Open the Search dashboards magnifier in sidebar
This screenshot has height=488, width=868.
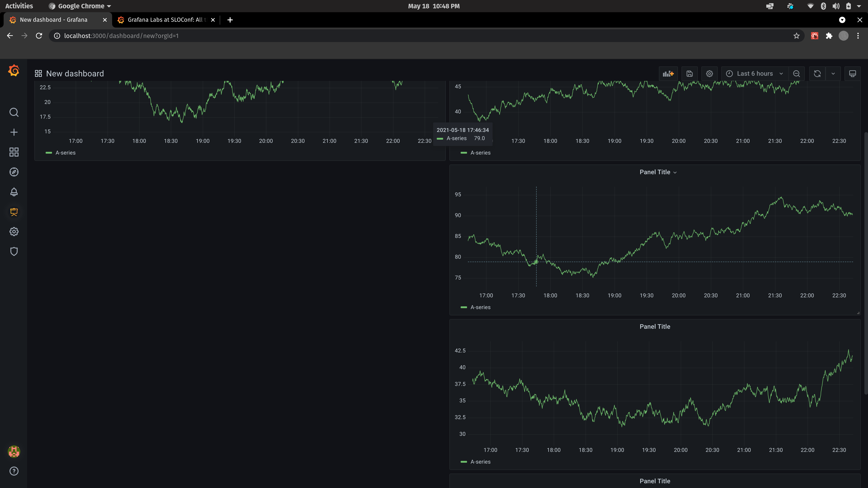[x=14, y=112]
